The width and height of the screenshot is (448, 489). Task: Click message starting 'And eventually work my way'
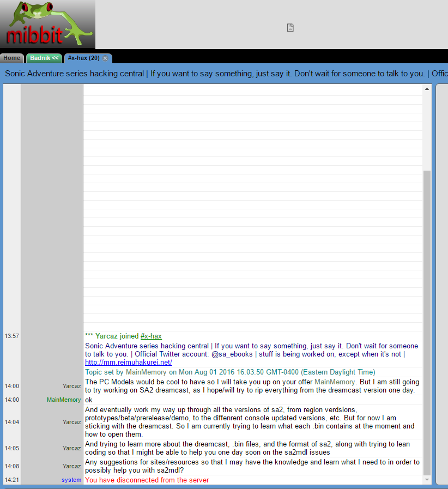pyautogui.click(x=250, y=422)
